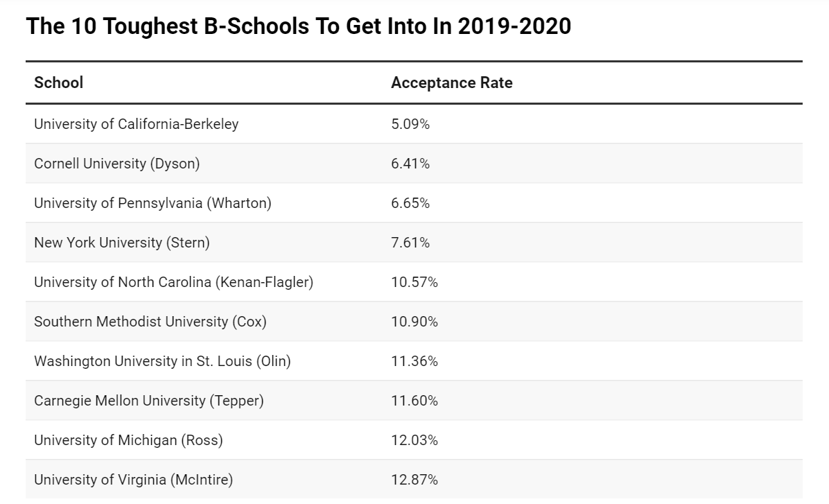Select Cornell University (Dyson) school name
829x504 pixels.
(x=116, y=164)
